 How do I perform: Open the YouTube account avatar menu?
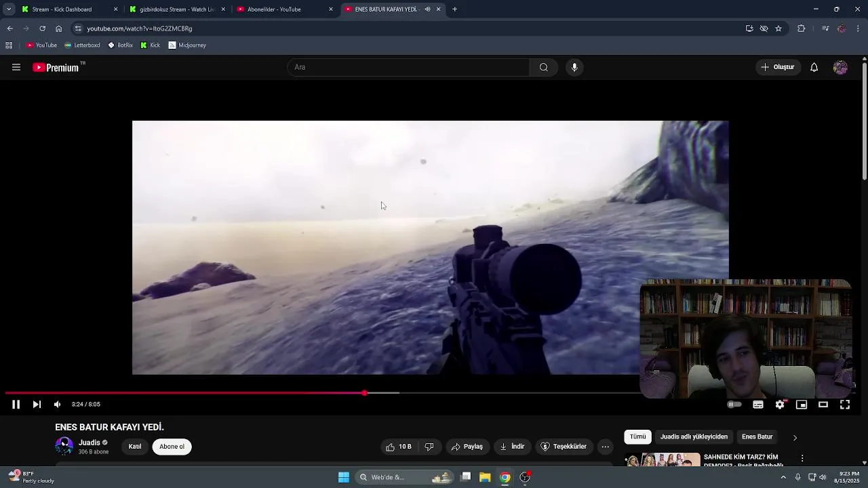(840, 67)
